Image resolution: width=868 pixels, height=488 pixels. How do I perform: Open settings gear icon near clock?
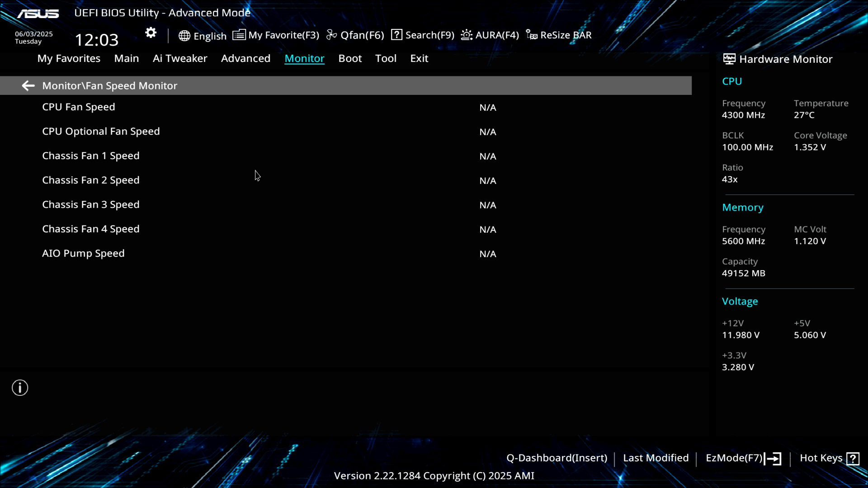[x=151, y=33]
